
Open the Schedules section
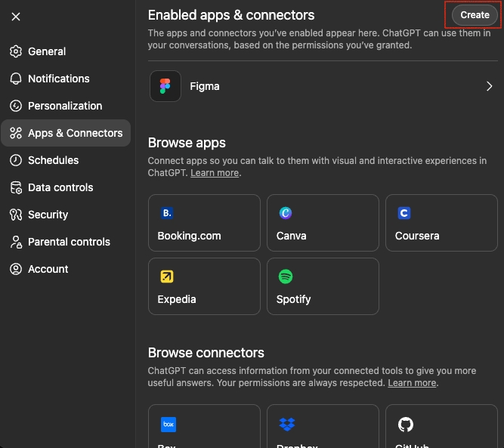[53, 160]
